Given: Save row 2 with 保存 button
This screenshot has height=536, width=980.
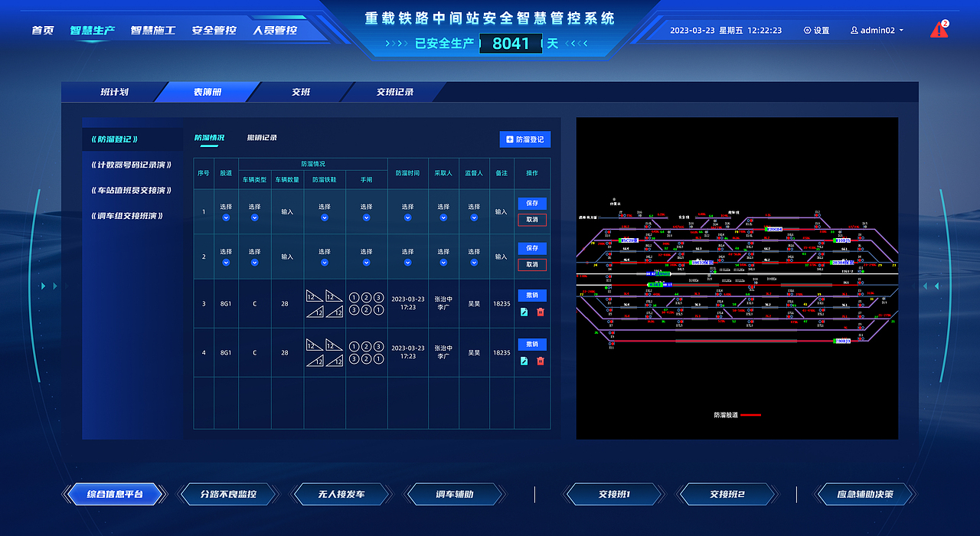Looking at the screenshot, I should [532, 248].
